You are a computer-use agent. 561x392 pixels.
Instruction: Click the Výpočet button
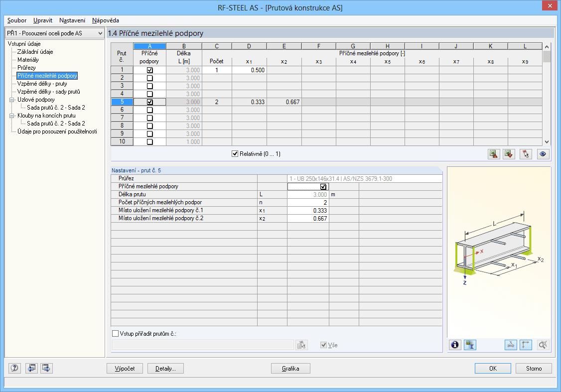(x=125, y=369)
